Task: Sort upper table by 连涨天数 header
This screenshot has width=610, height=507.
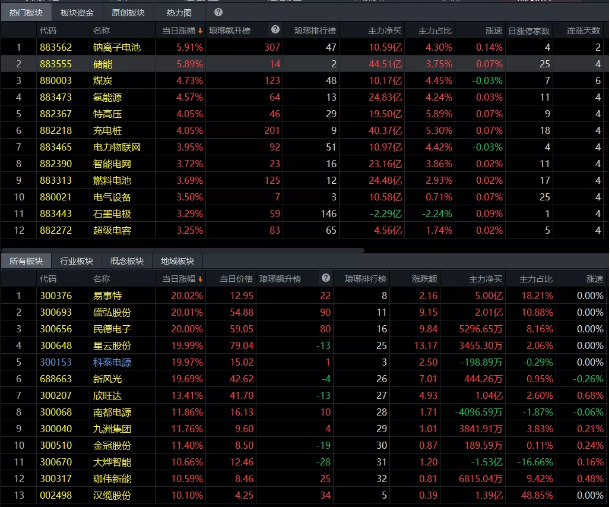Action: pos(583,30)
